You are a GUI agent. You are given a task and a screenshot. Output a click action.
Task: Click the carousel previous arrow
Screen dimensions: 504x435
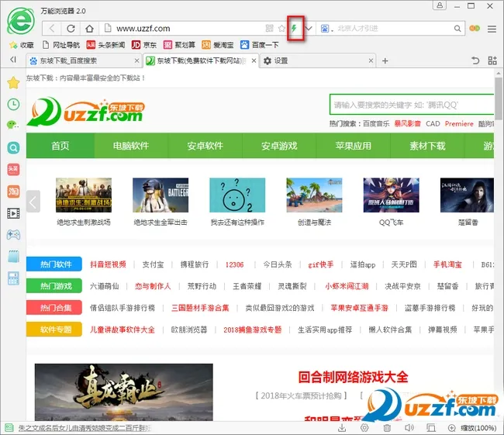click(33, 202)
